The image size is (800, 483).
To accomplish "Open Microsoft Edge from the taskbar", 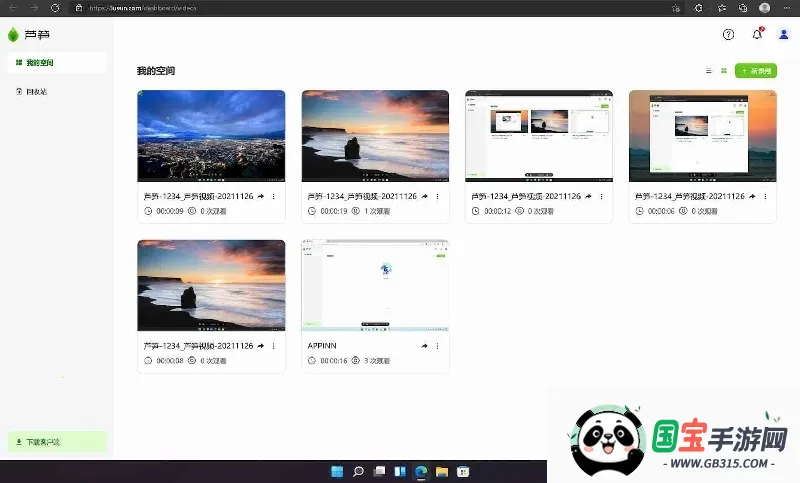I will click(x=420, y=472).
